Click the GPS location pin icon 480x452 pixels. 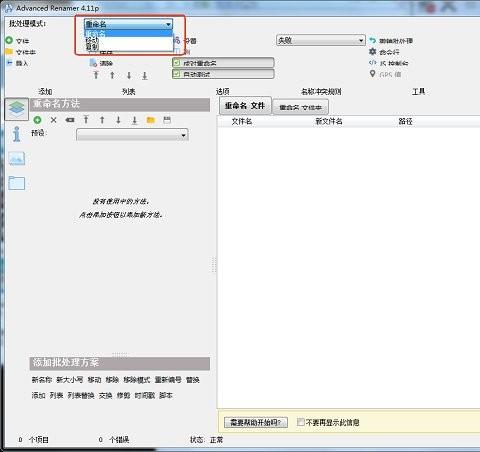[373, 74]
